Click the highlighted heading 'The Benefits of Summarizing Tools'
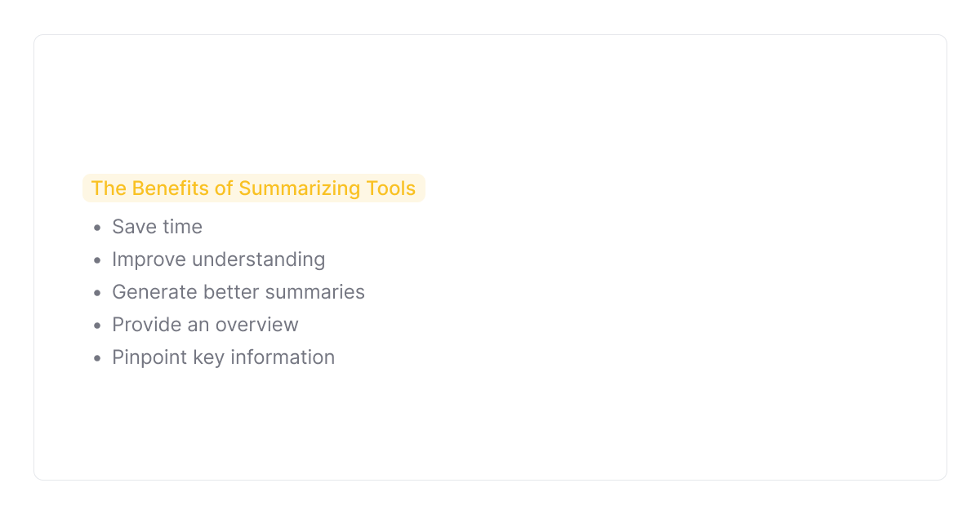Image resolution: width=980 pixels, height=514 pixels. tap(253, 188)
